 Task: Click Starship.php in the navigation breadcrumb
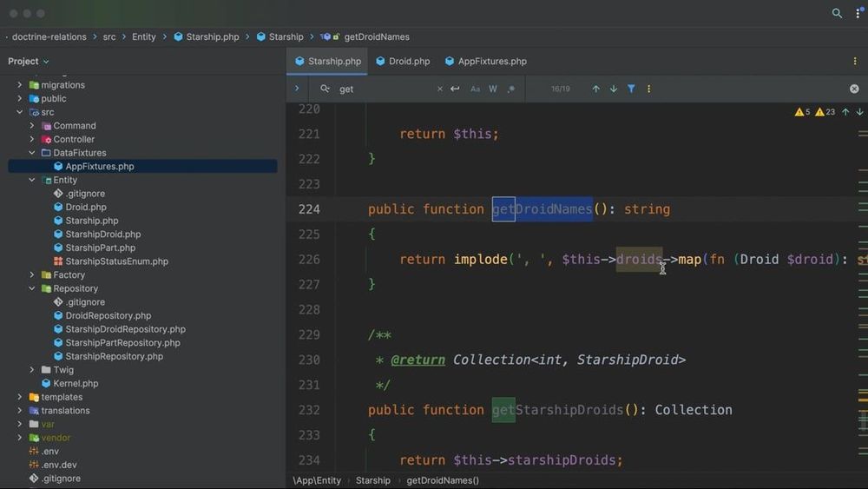point(213,36)
